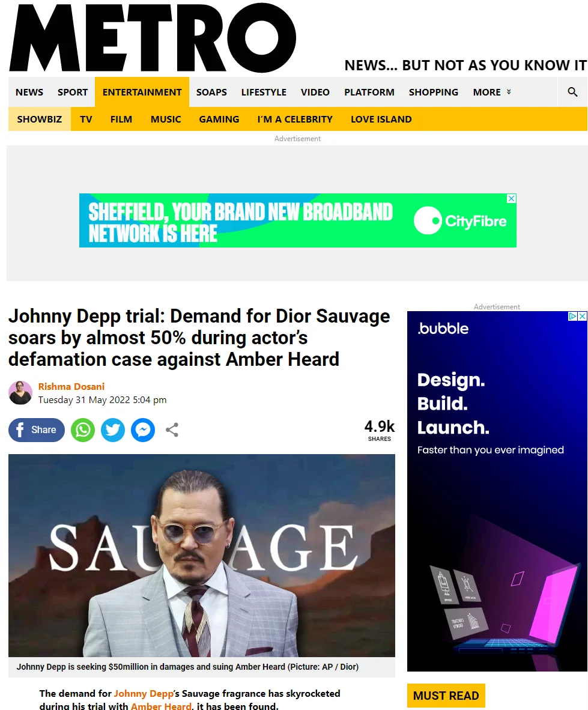Click the 4.9k shares count

tap(380, 429)
